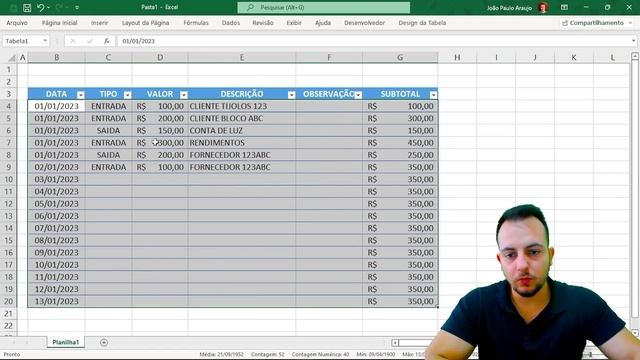Viewport: 640px width, 360px height.
Task: Click the horizontal scrollbar left arrow
Action: (x=395, y=342)
